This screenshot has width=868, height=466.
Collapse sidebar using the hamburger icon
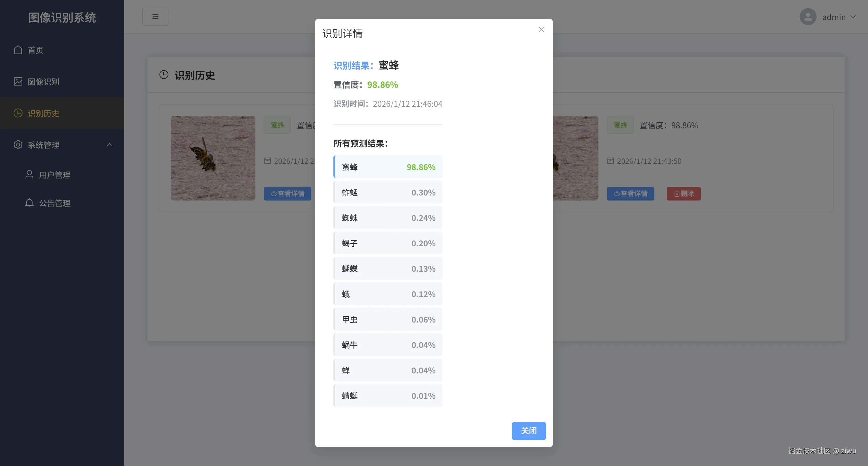(155, 16)
